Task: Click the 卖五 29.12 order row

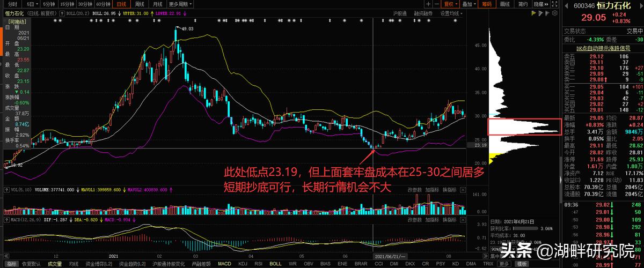Action: click(603, 56)
